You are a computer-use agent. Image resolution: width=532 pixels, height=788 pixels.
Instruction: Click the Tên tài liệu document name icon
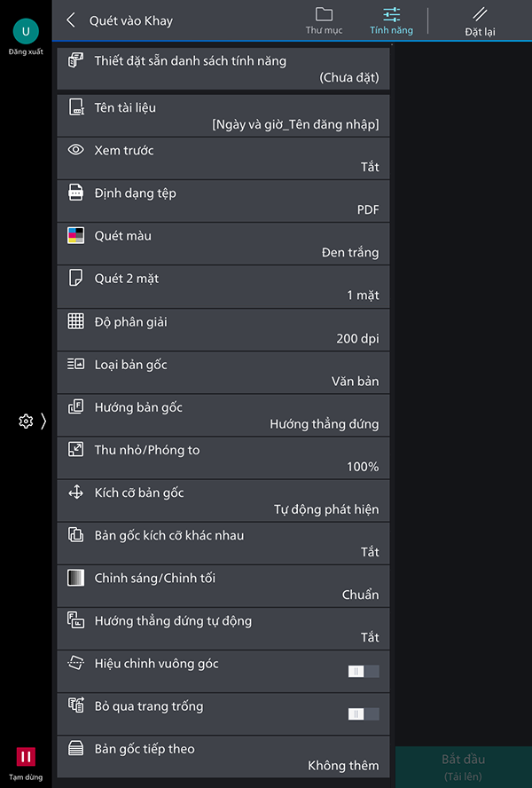click(76, 107)
